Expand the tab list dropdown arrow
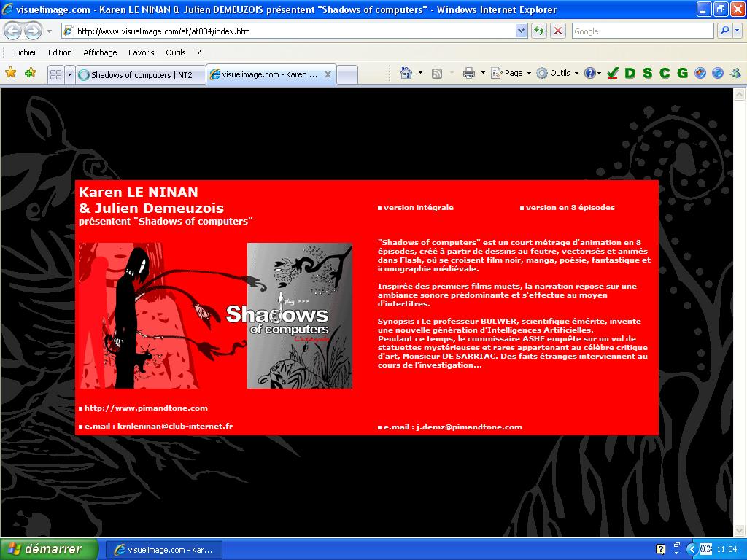Image resolution: width=747 pixels, height=560 pixels. click(x=69, y=75)
